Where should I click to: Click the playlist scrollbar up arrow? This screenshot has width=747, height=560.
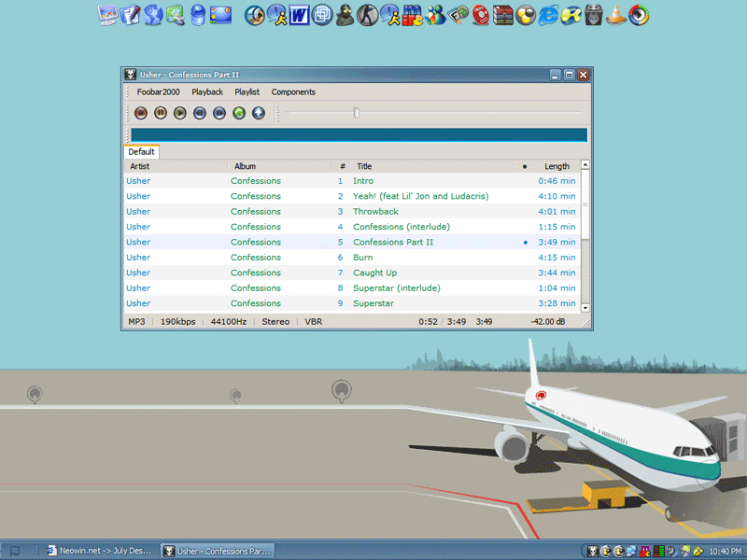[x=585, y=165]
